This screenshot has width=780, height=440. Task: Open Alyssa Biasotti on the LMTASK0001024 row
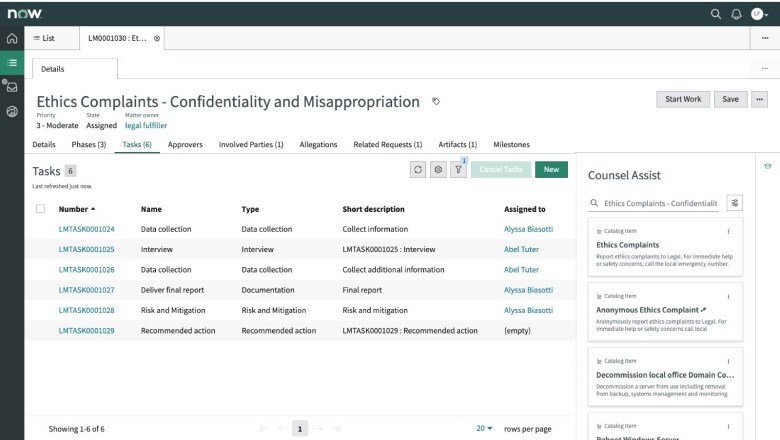(x=528, y=229)
